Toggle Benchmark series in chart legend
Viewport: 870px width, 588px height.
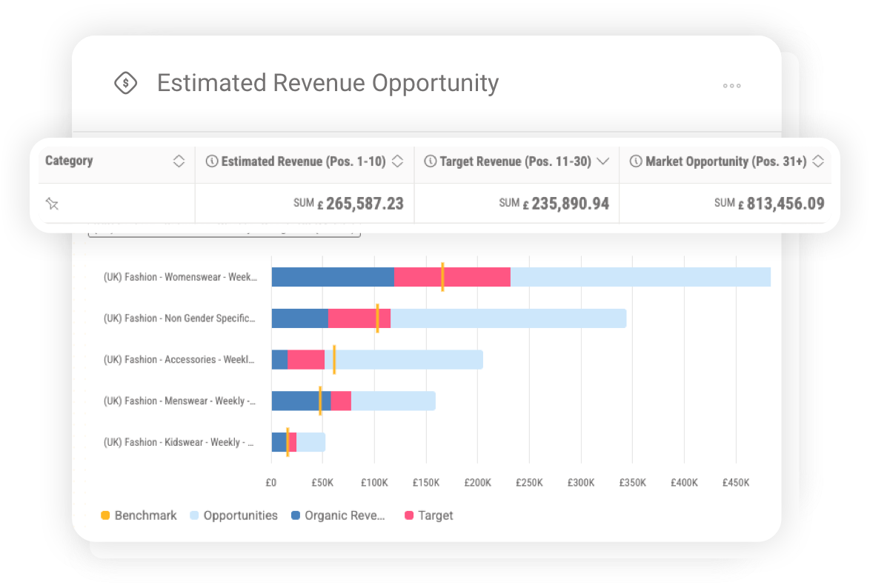[139, 515]
